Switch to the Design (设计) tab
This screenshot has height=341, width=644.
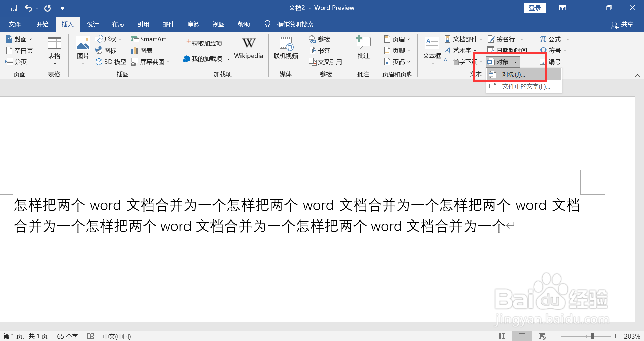(x=93, y=24)
